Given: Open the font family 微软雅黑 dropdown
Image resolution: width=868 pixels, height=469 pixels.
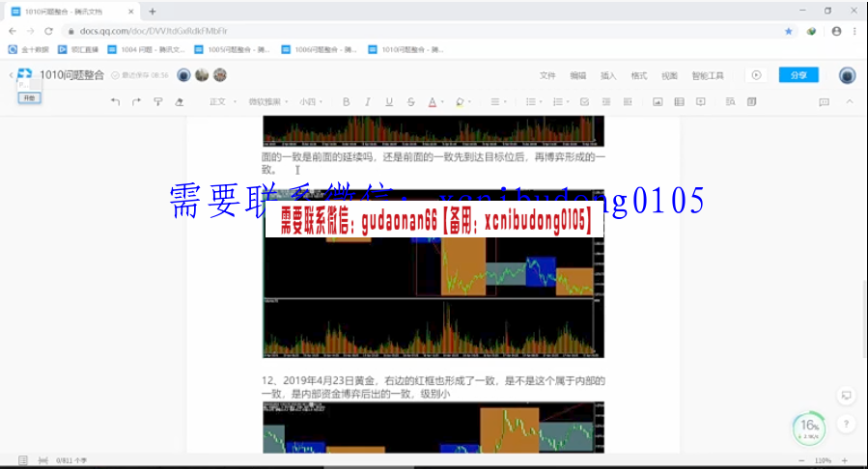Looking at the screenshot, I should click(x=268, y=101).
